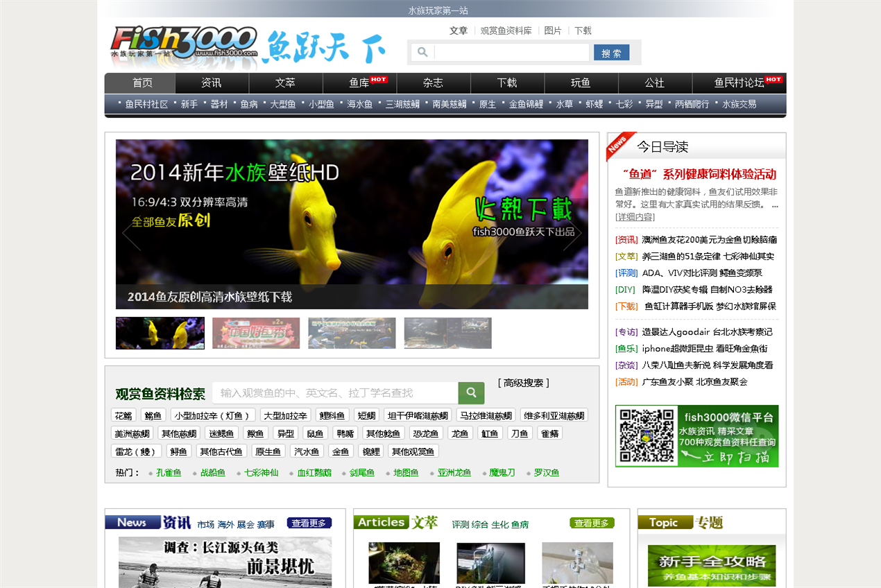Click the 坦干伊喀湖慈鲷 category tag
The width and height of the screenshot is (881, 588).
418,415
